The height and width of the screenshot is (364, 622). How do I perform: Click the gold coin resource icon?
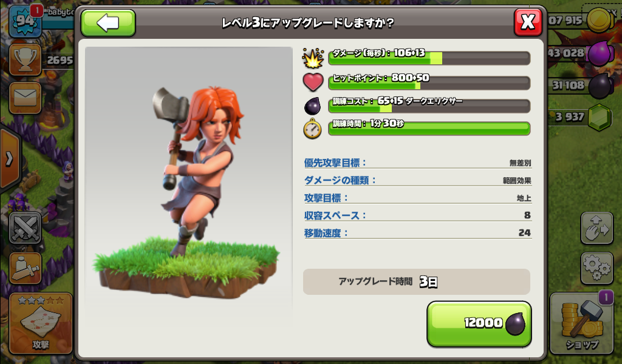[x=599, y=20]
